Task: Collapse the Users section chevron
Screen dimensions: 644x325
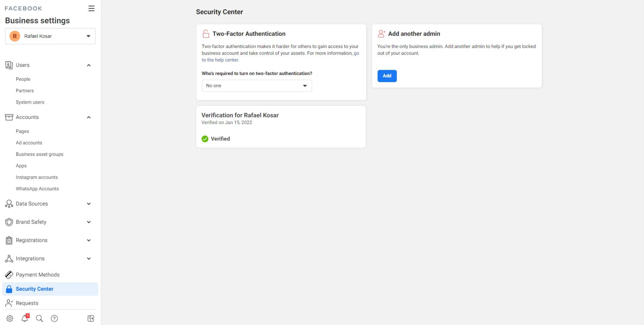Action: point(89,65)
